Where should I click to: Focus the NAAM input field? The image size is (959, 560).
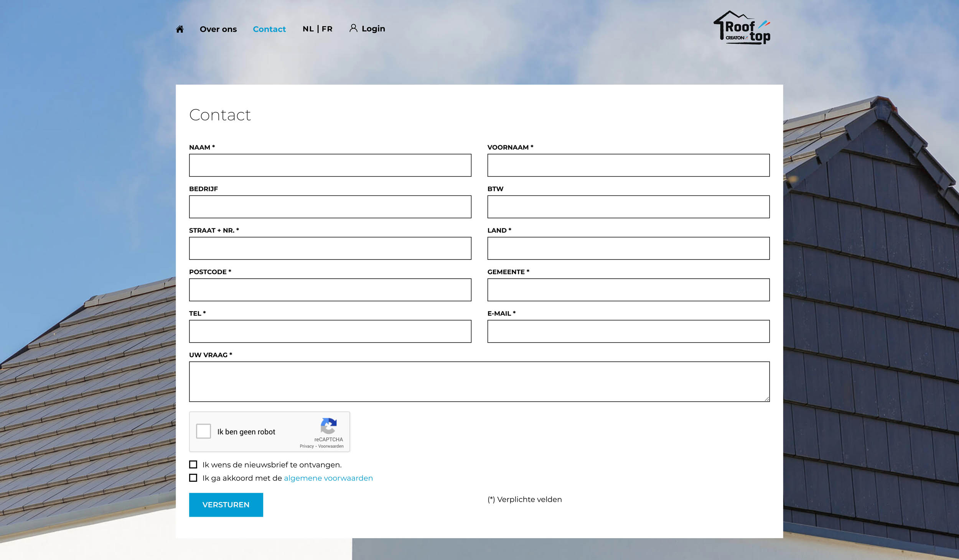coord(330,165)
